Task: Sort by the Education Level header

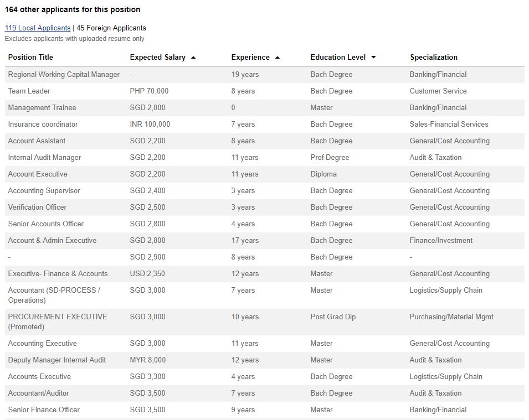Action: [x=338, y=58]
